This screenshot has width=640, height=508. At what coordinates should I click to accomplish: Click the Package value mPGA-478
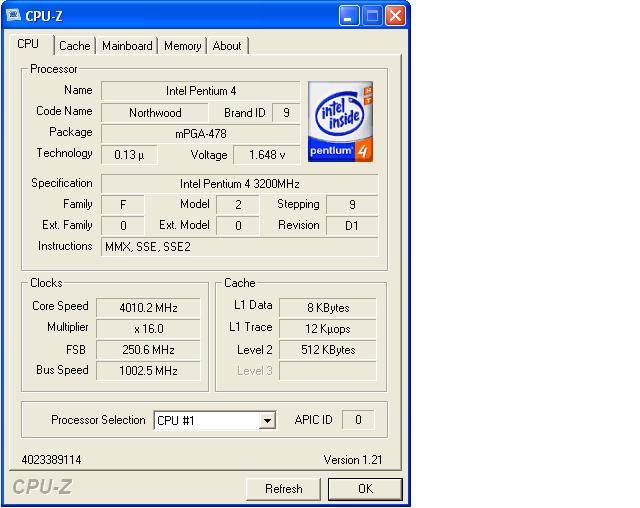200,134
